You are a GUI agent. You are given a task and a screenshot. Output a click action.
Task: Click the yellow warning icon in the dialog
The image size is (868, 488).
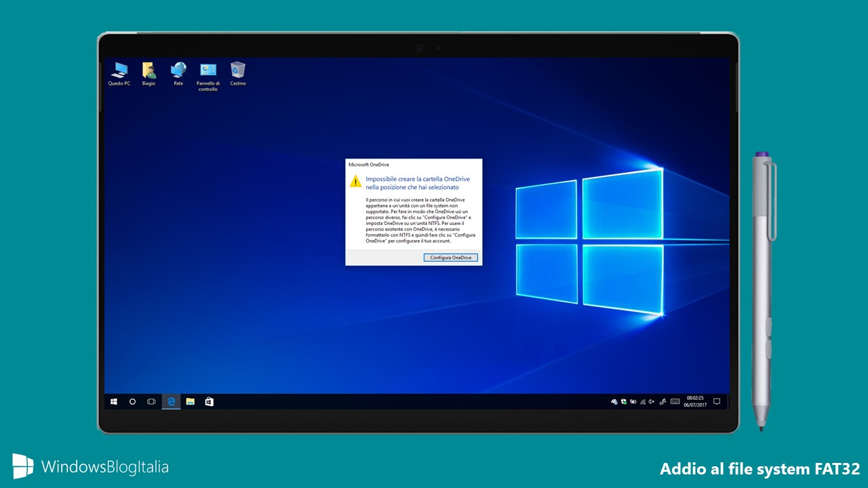(355, 181)
